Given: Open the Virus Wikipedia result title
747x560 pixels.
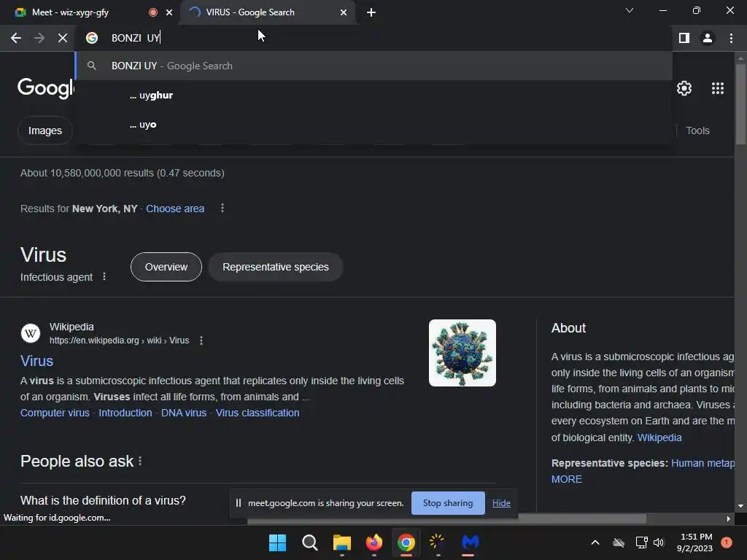Looking at the screenshot, I should [x=36, y=361].
